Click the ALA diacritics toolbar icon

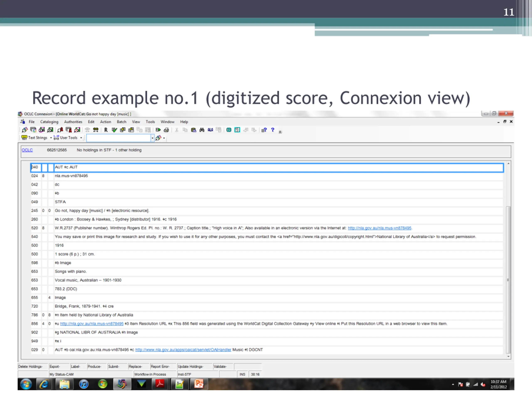pos(211,130)
